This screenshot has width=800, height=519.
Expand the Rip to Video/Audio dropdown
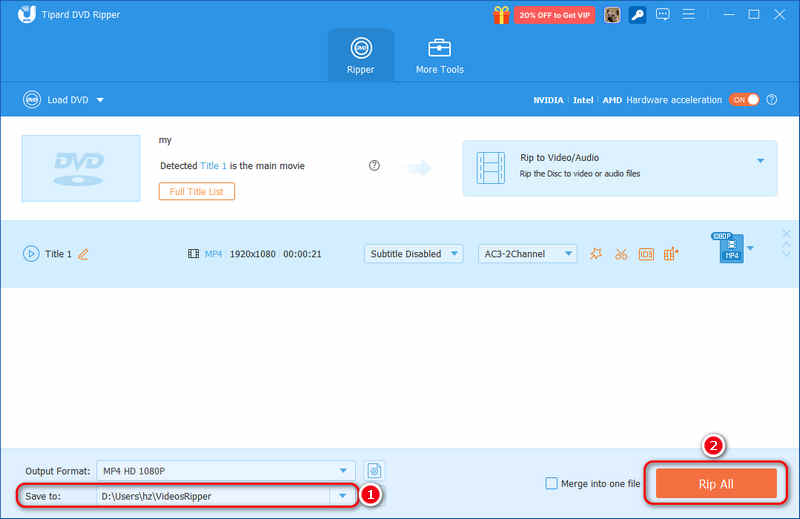click(x=760, y=160)
